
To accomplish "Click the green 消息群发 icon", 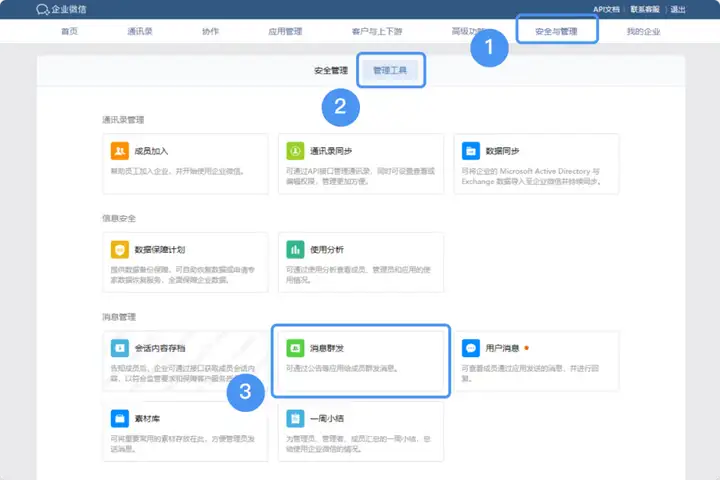I will pos(295,348).
